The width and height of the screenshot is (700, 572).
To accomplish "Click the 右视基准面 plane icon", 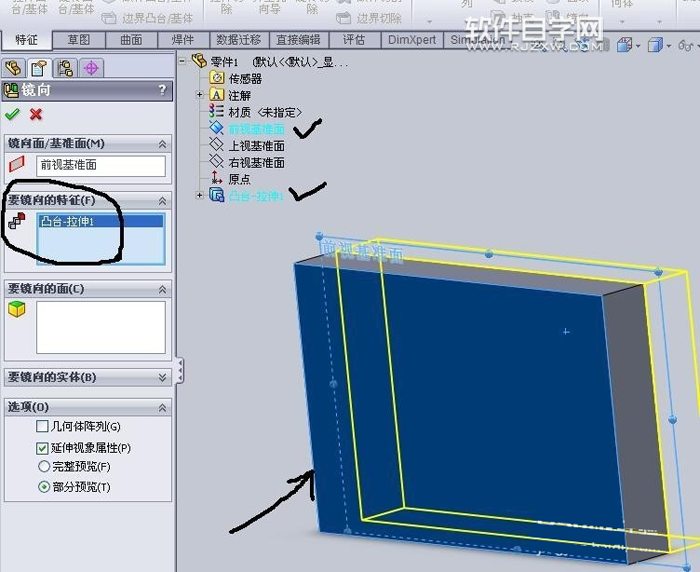I will pyautogui.click(x=217, y=161).
